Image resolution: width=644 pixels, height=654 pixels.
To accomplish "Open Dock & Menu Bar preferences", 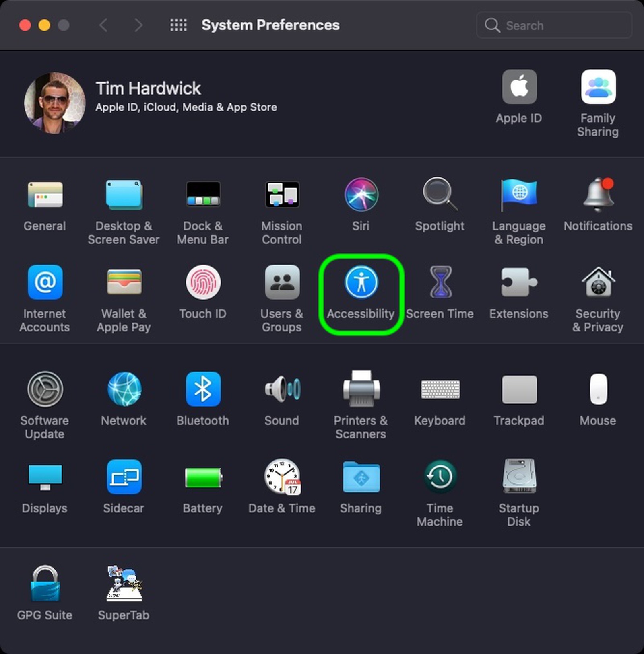I will point(203,195).
